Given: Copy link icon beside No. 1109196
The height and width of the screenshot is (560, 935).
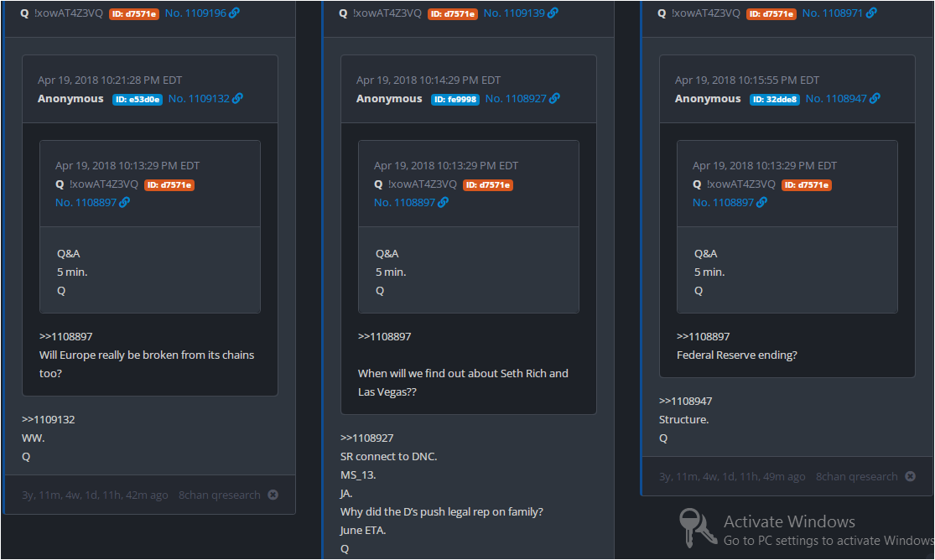Looking at the screenshot, I should coord(234,13).
